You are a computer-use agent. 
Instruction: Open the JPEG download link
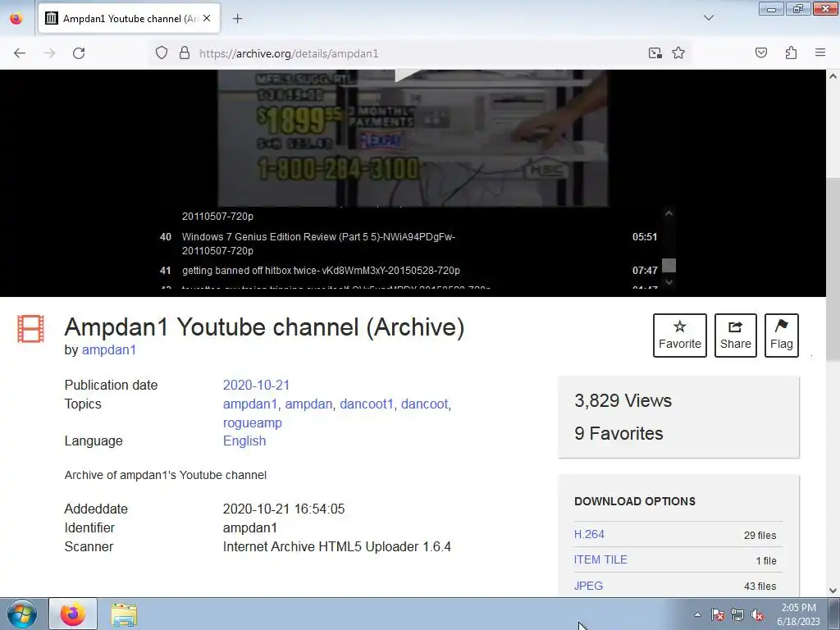[588, 586]
